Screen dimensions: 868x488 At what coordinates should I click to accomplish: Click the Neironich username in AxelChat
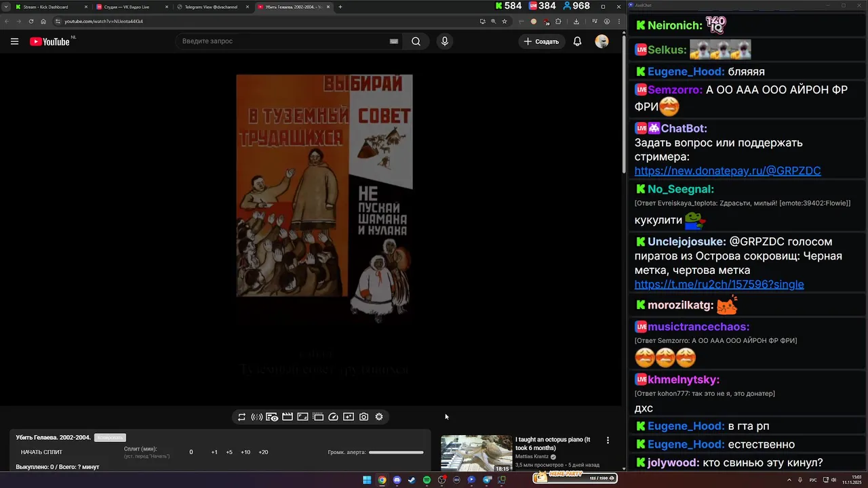tap(674, 26)
